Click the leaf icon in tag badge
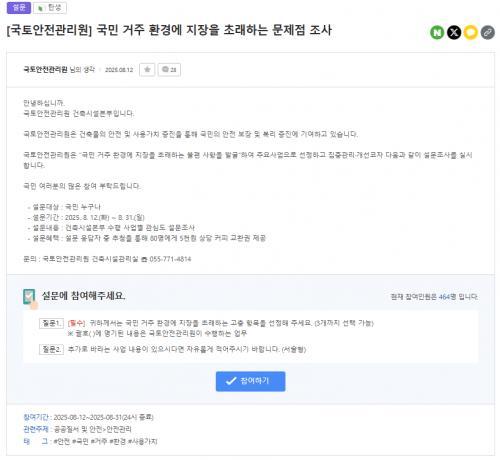The height and width of the screenshot is (460, 500). click(x=40, y=8)
